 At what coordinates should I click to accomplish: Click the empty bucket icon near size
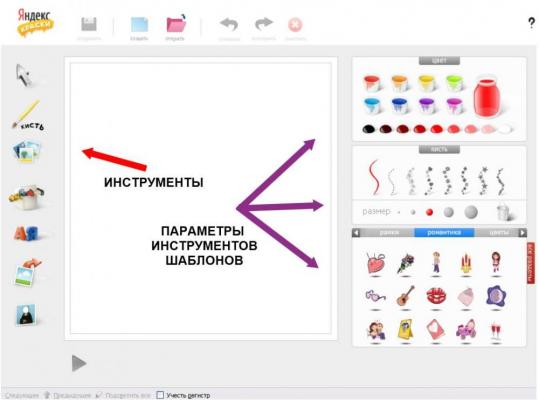click(504, 212)
